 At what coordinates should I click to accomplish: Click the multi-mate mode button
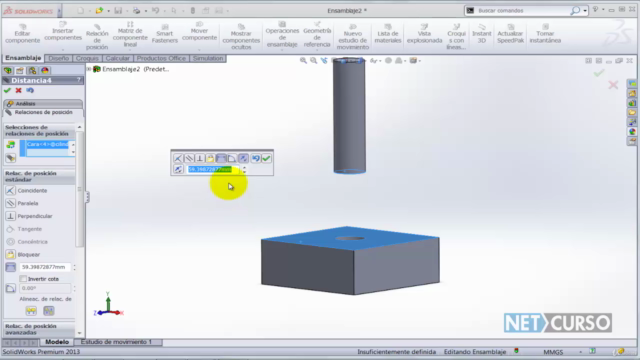pyautogui.click(x=11, y=158)
